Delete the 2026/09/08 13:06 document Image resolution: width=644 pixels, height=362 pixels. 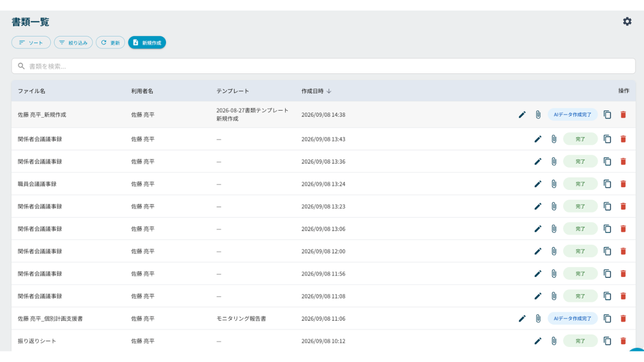coord(623,229)
